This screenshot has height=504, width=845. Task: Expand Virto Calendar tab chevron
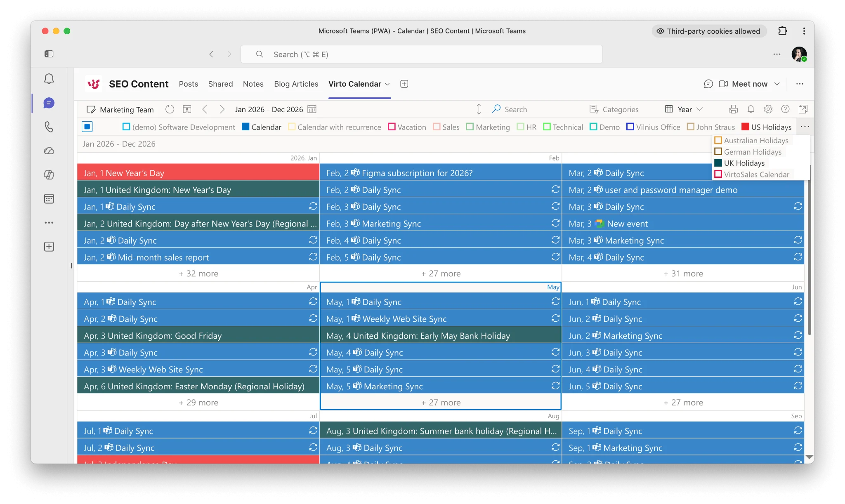pos(387,84)
